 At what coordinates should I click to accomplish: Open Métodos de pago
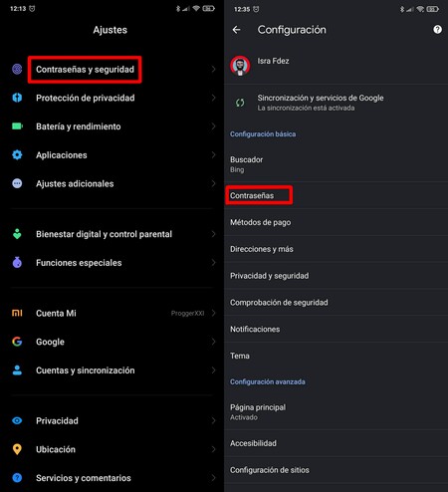point(336,222)
